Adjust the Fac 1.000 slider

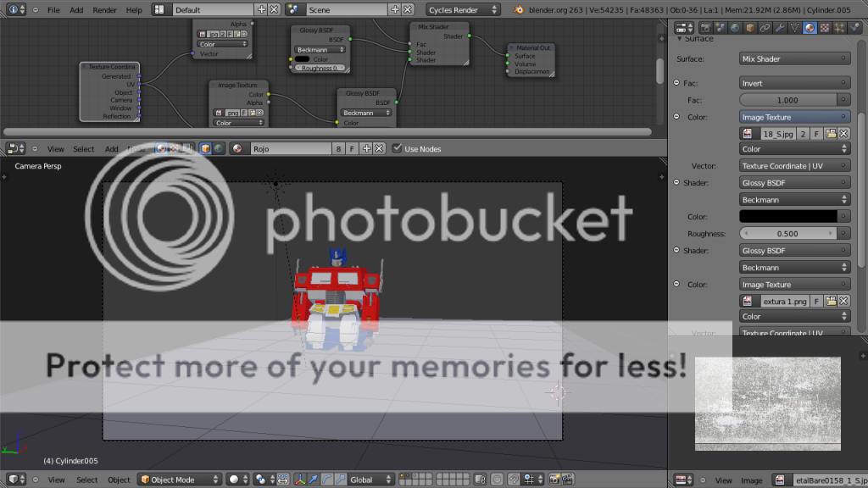click(x=787, y=100)
